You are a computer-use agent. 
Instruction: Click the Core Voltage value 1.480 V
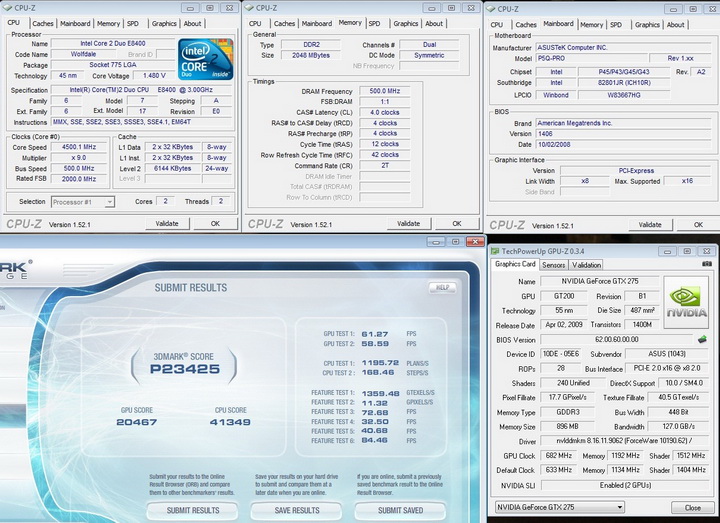click(x=154, y=75)
